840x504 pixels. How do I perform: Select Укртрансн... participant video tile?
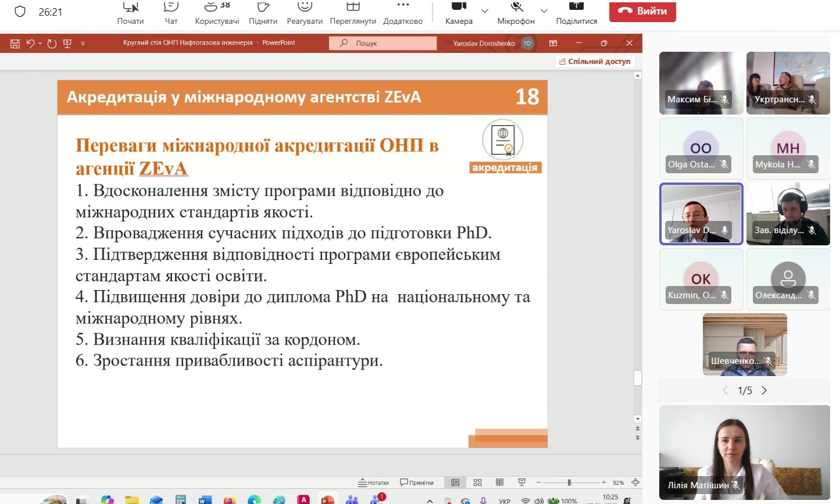click(788, 83)
